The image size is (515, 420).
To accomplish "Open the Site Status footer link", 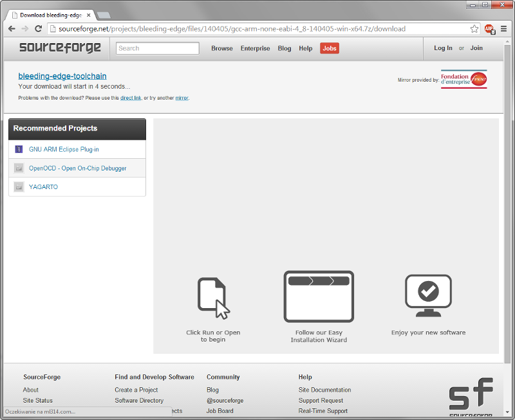I will point(38,400).
